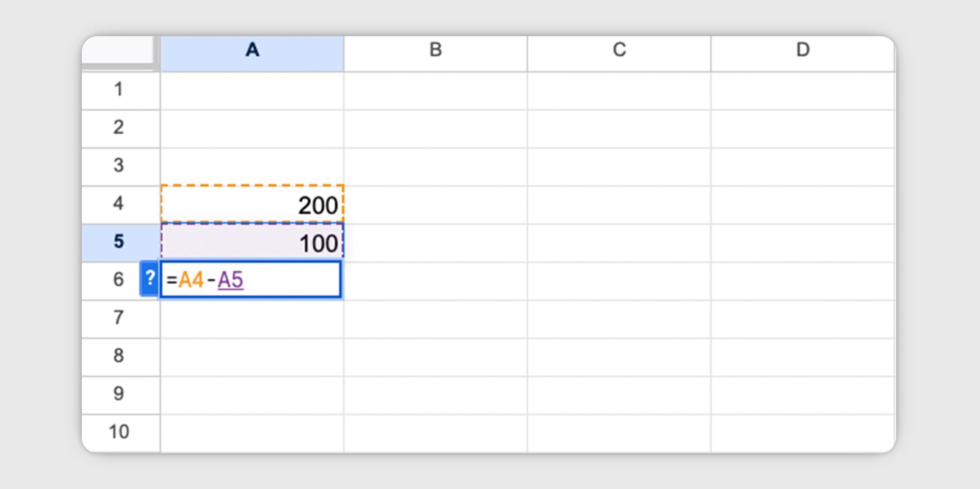Screen dimensions: 980x489
Task: Click cell A4 containing 200
Action: point(252,204)
